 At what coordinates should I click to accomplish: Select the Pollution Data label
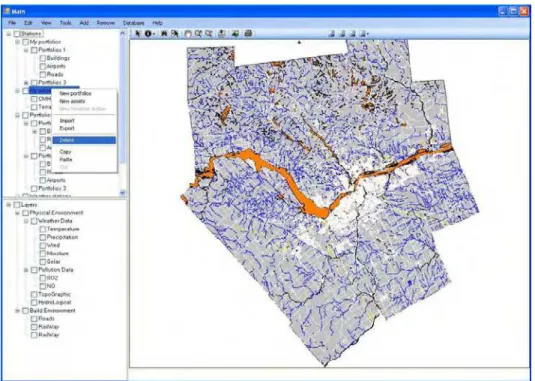coord(56,270)
